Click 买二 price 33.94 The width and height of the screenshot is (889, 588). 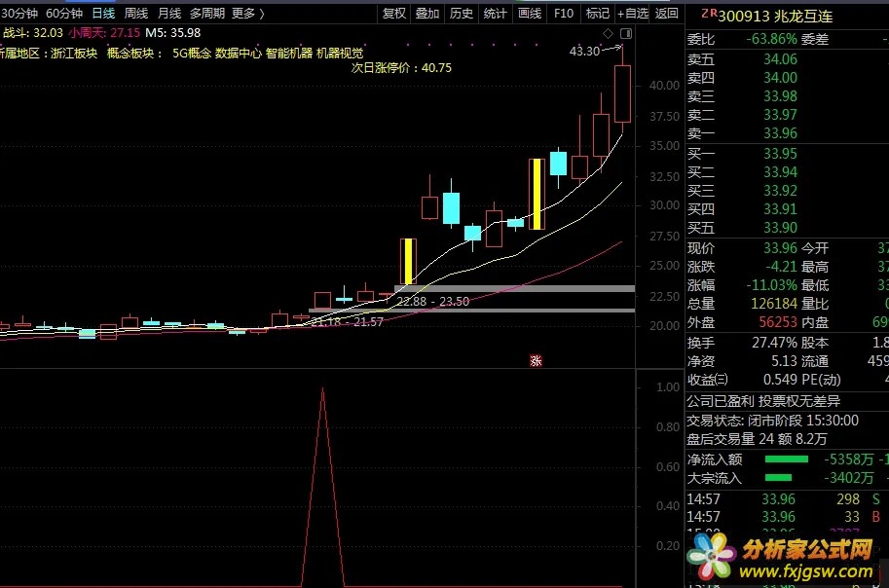[780, 171]
